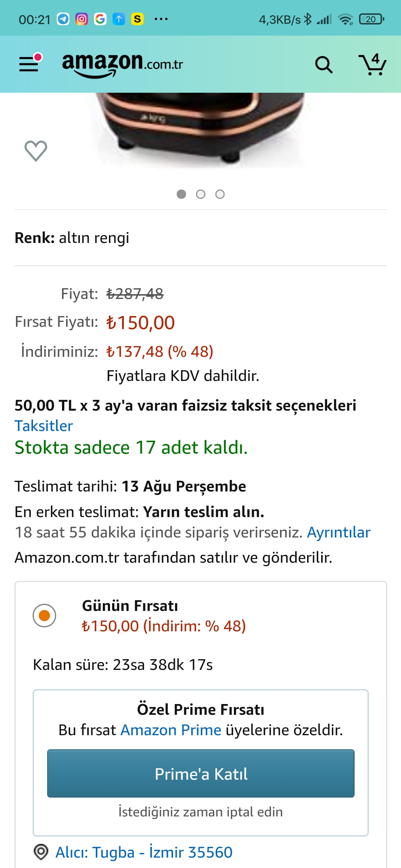Open the Ayrıntılar delivery details link
The width and height of the screenshot is (401, 868).
tap(339, 532)
